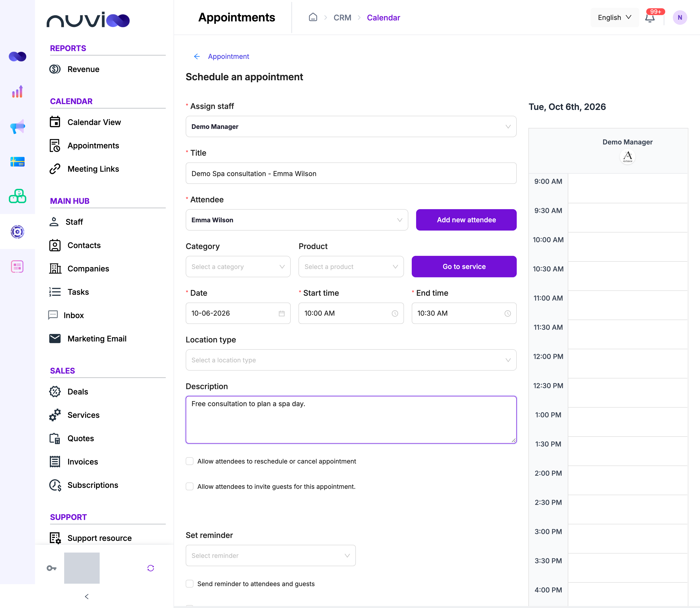Image resolution: width=700 pixels, height=608 pixels.
Task: Open the Select reminder dropdown
Action: click(271, 555)
